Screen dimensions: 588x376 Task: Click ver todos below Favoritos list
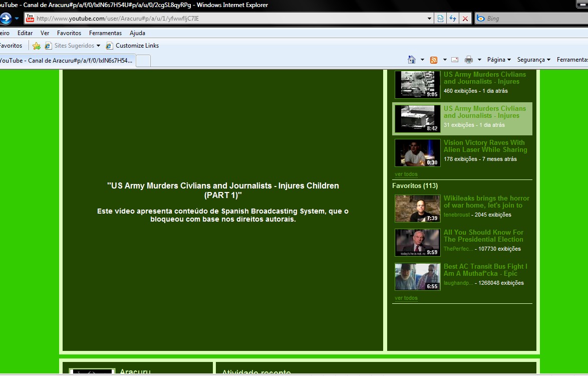pos(406,298)
